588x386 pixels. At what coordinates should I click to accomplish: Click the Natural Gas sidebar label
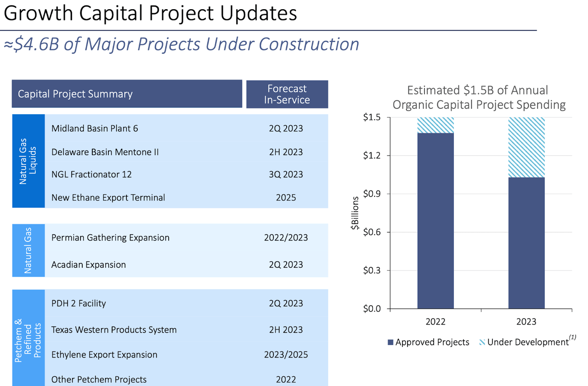click(x=28, y=250)
